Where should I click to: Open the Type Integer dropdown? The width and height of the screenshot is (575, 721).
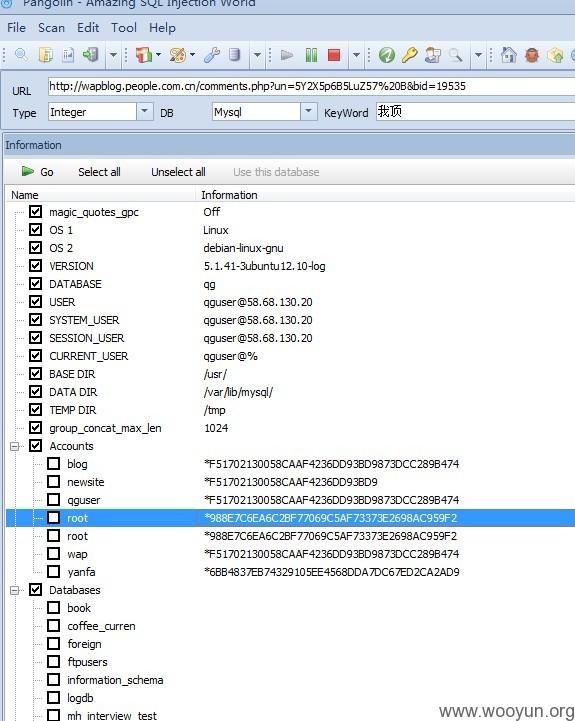[144, 112]
